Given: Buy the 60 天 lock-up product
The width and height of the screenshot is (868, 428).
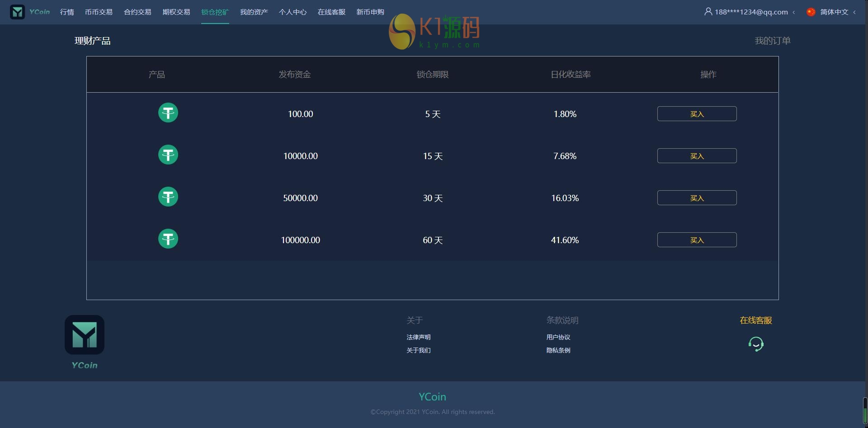Looking at the screenshot, I should [697, 240].
